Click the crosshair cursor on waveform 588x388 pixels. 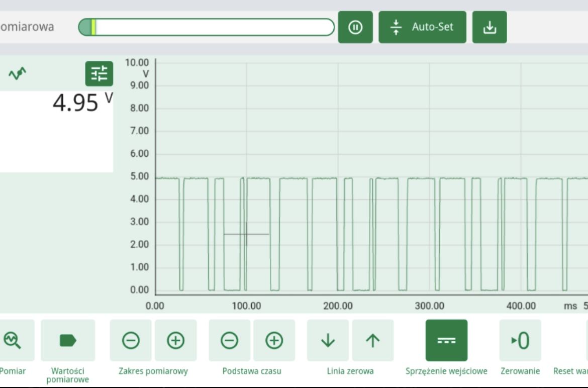(x=246, y=234)
